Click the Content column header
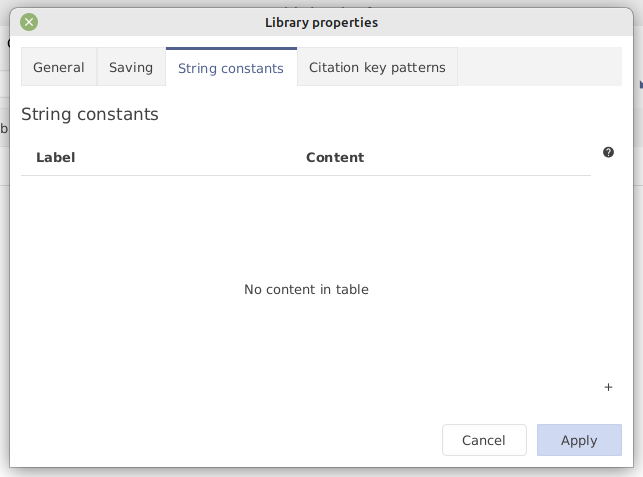 [335, 157]
